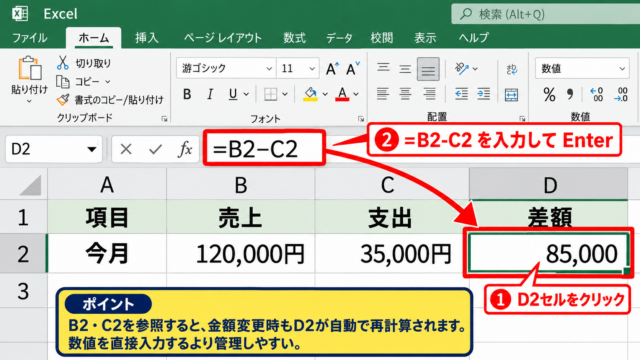Expand the Name Box D2 dropdown arrow
The height and width of the screenshot is (360, 640).
[x=92, y=149]
